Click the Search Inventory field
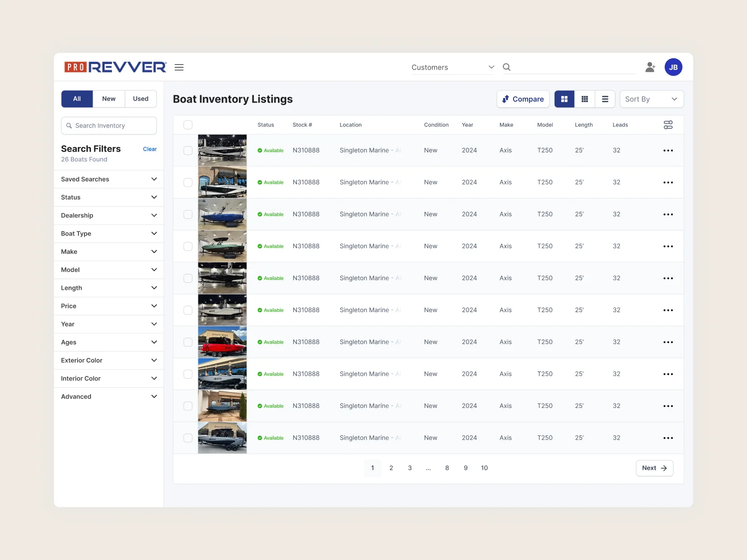 109,126
